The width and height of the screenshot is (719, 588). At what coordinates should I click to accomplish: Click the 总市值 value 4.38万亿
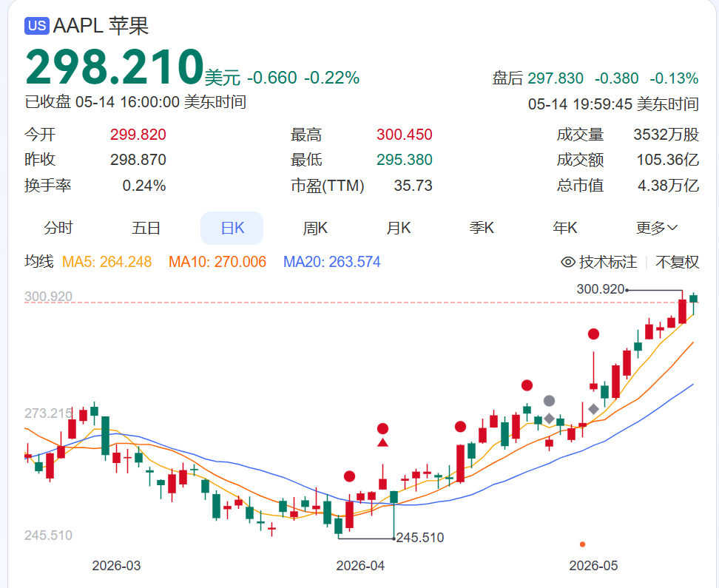[x=669, y=186]
